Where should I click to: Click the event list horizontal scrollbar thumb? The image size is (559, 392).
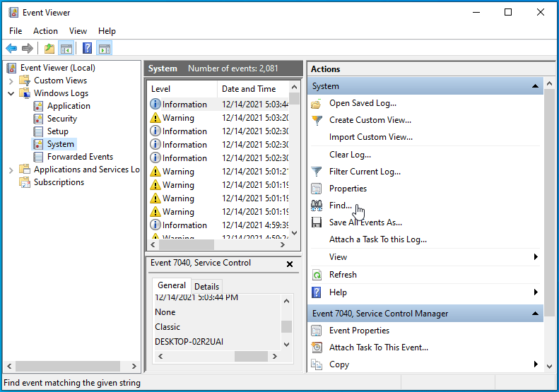(187, 245)
